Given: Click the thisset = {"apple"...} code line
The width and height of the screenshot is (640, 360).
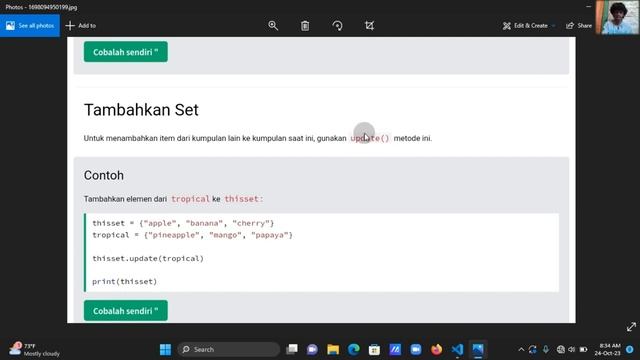Looking at the screenshot, I should [x=183, y=223].
